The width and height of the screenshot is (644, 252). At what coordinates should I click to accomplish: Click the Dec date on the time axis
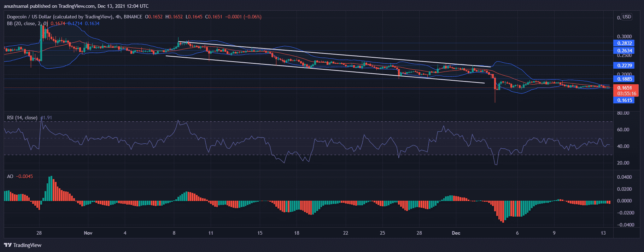[456, 233]
